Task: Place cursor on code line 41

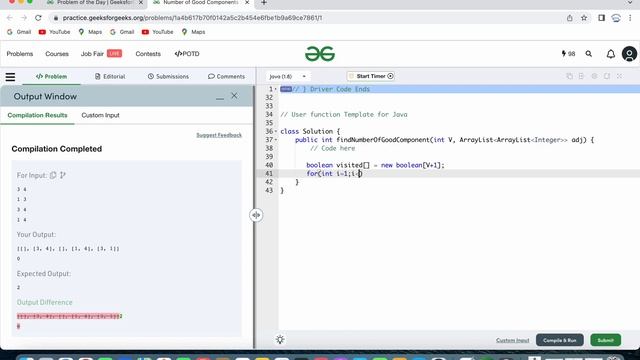Action: (x=459, y=173)
